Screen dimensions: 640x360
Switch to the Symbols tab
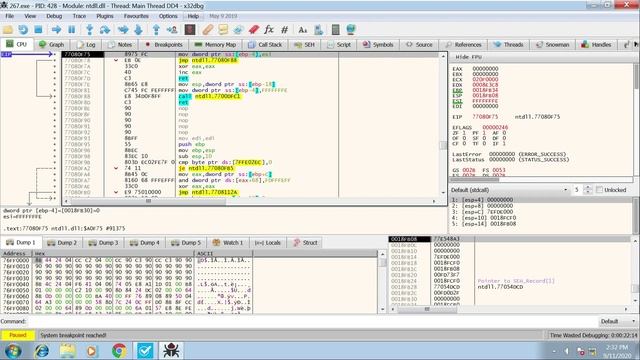(x=378, y=44)
